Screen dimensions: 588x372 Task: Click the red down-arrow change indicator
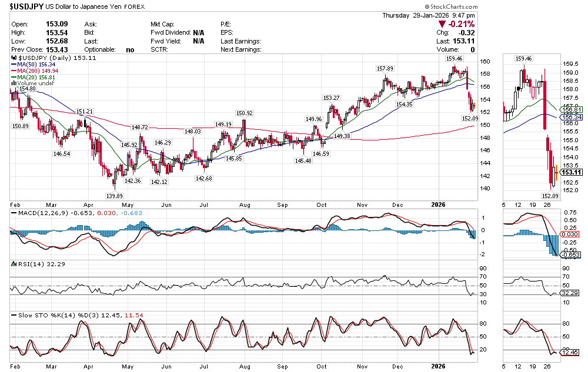pos(444,24)
